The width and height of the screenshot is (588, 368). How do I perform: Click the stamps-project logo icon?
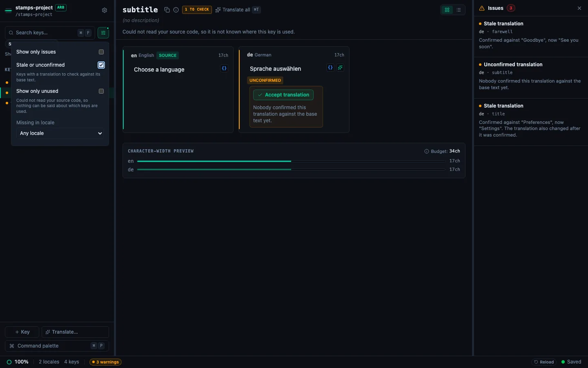pos(8,11)
